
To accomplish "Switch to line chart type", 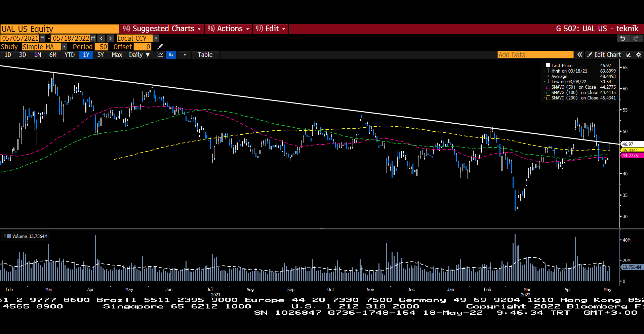I will (160, 54).
